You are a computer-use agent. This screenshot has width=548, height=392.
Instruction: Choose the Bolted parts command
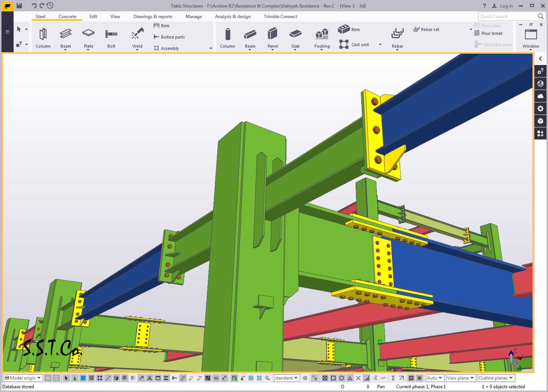coord(169,37)
